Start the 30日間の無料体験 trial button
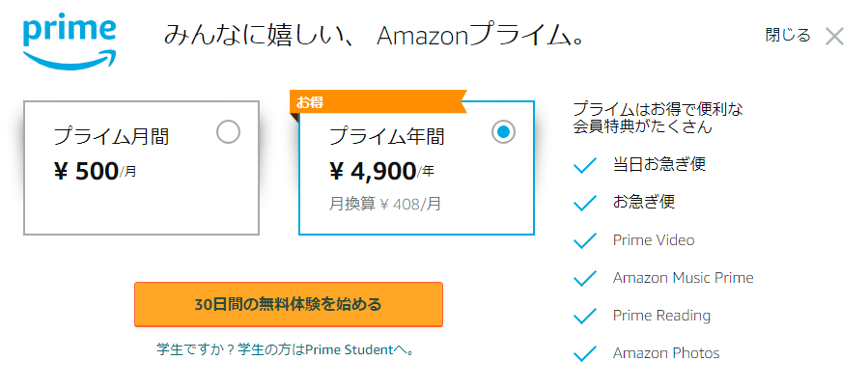Image resolution: width=868 pixels, height=389 pixels. pos(289,304)
